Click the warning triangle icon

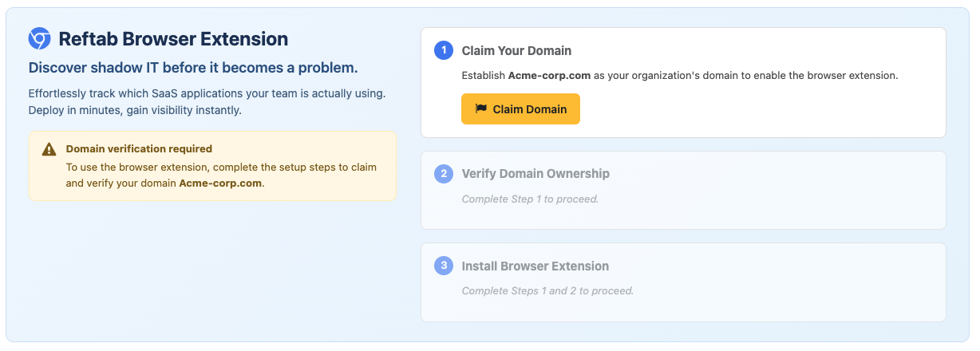(x=49, y=149)
